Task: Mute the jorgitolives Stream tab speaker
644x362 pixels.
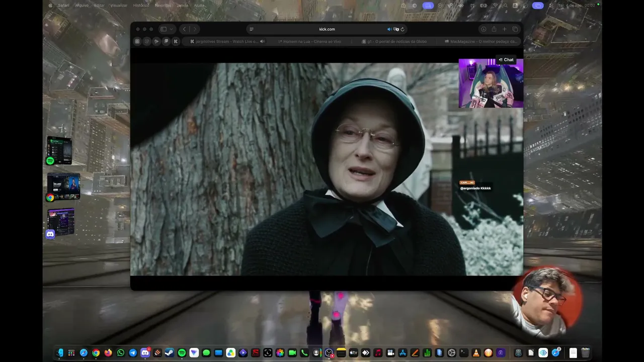Action: tap(262, 42)
